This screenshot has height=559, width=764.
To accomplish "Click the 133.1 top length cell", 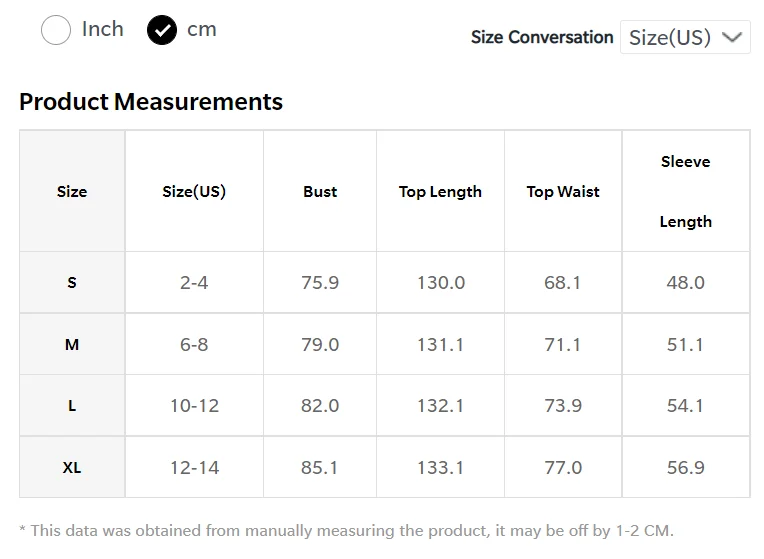I will (440, 467).
